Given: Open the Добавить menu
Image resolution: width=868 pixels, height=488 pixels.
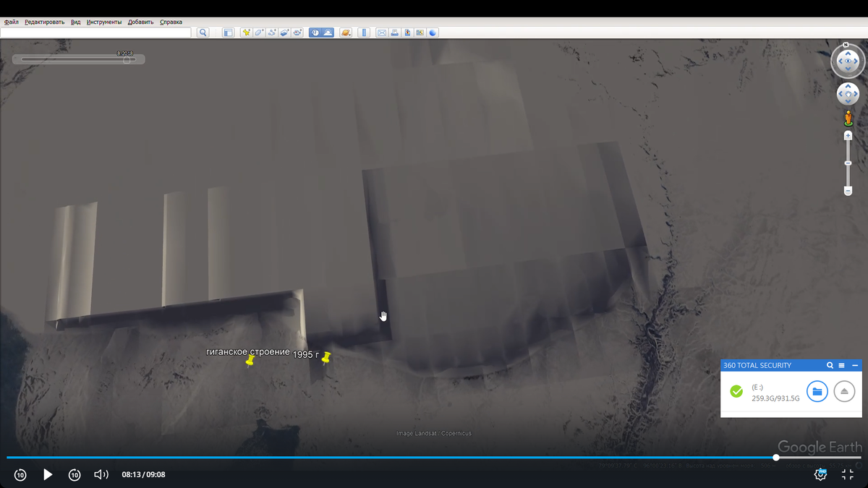Looking at the screenshot, I should [140, 22].
